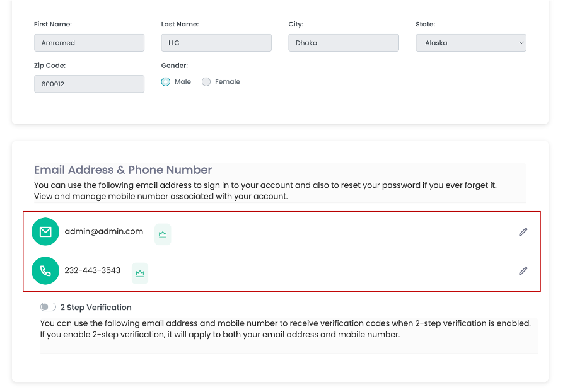Click the green phone handset icon
This screenshot has width=570, height=392.
45,270
